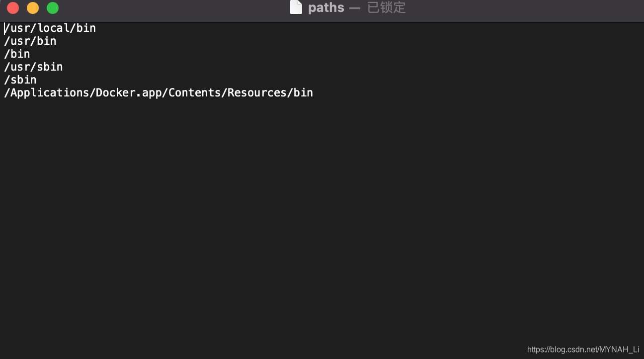This screenshot has width=644, height=359.
Task: Open the 已锁定 locked status dropdown
Action: [387, 7]
